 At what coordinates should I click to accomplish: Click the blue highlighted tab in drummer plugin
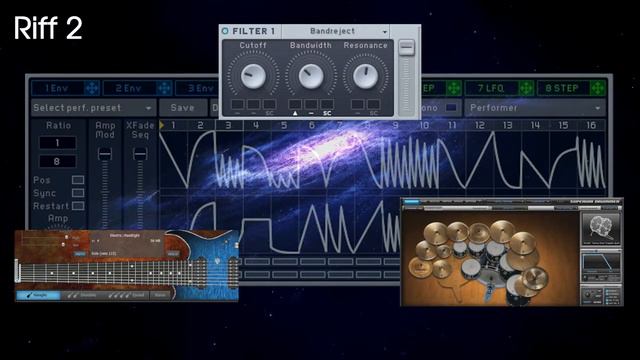pos(411,202)
